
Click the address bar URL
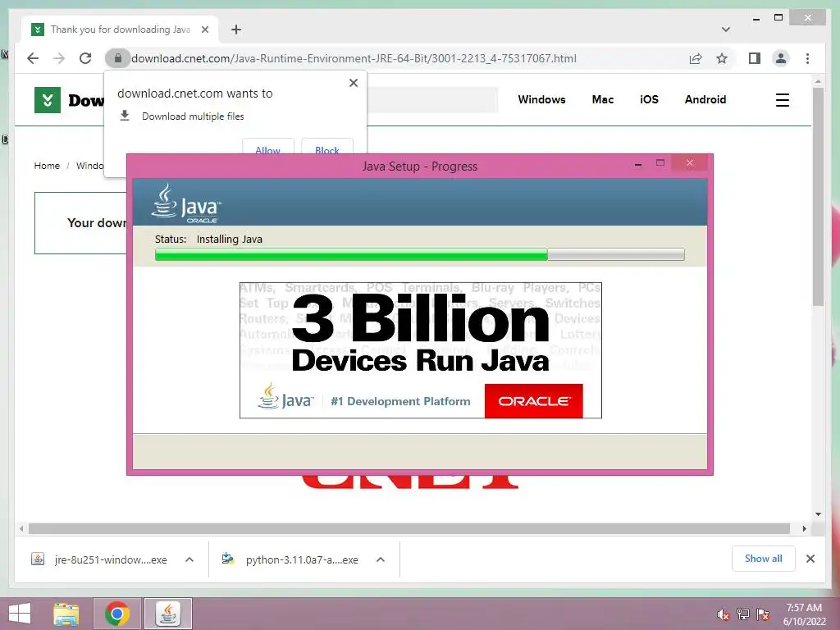coord(354,58)
